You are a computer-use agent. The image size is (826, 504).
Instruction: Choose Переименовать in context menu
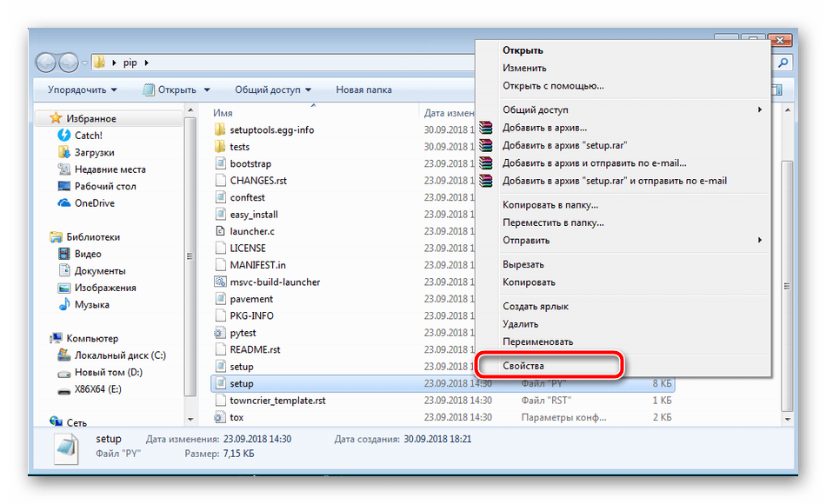click(x=537, y=342)
